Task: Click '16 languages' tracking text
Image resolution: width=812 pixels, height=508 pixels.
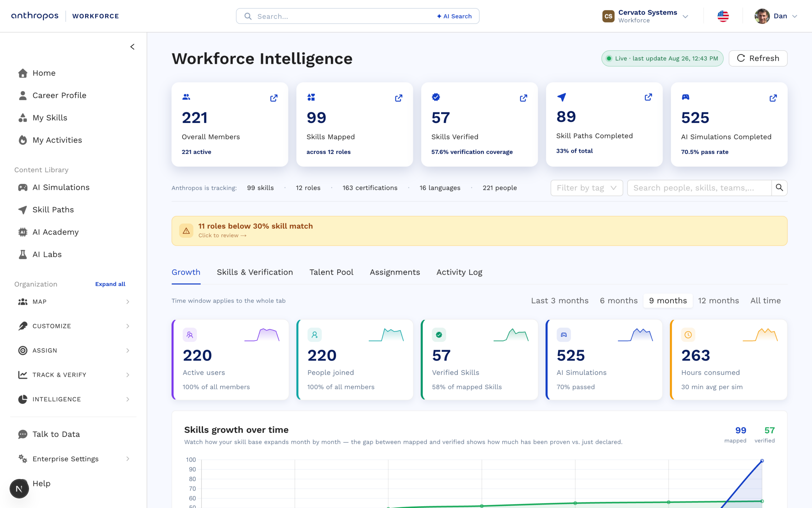Action: [440, 188]
